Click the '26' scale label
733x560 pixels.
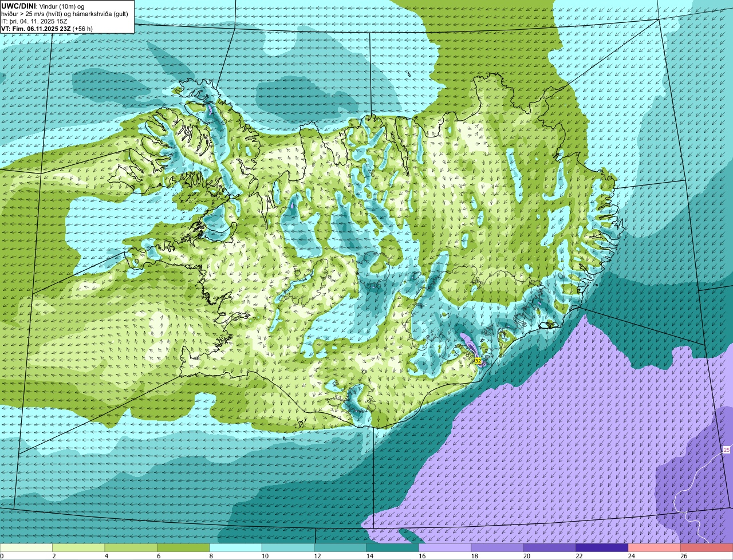pyautogui.click(x=683, y=556)
